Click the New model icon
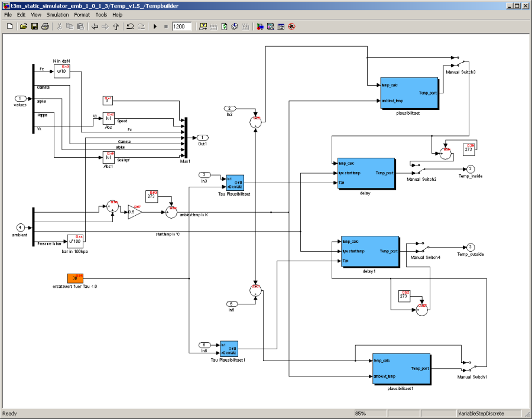This screenshot has height=419, width=532. pyautogui.click(x=9, y=27)
